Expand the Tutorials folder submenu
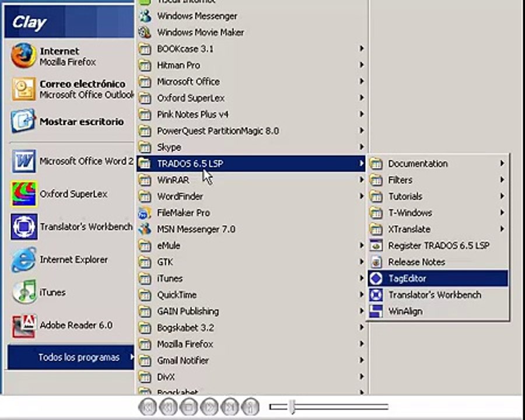Image resolution: width=525 pixels, height=420 pixels. 438,196
